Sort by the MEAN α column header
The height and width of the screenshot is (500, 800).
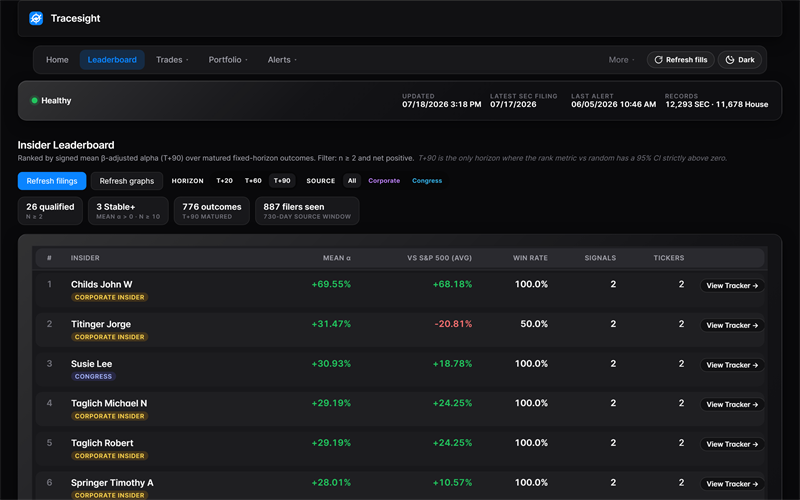(337, 258)
